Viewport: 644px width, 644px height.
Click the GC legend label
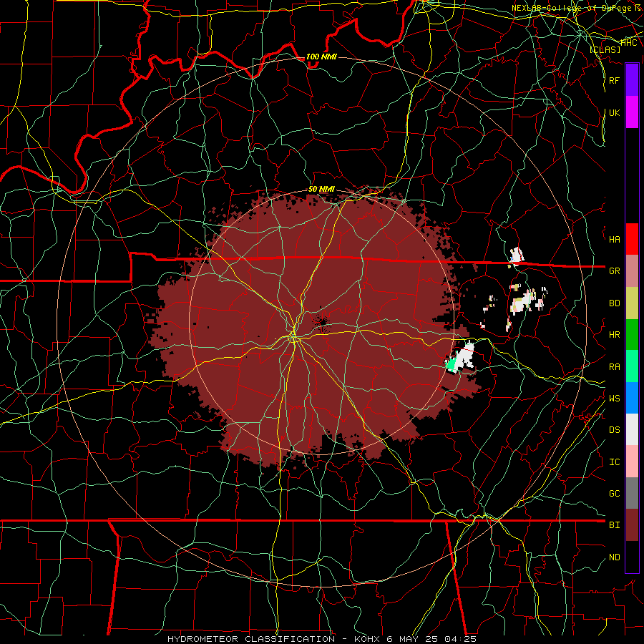tap(614, 494)
